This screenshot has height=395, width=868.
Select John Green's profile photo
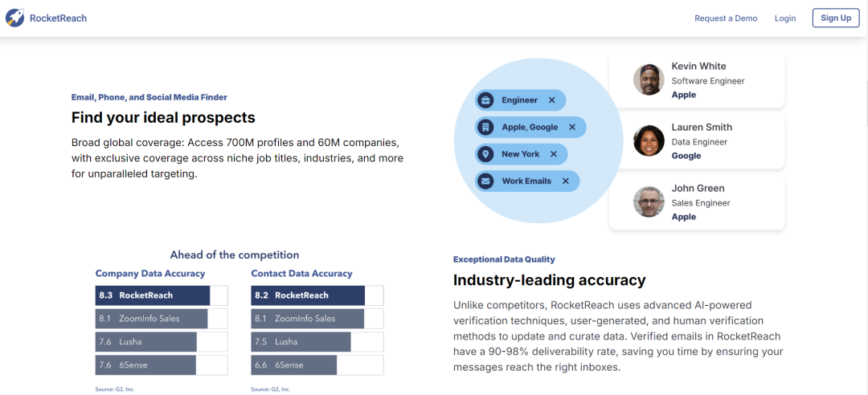pyautogui.click(x=649, y=202)
